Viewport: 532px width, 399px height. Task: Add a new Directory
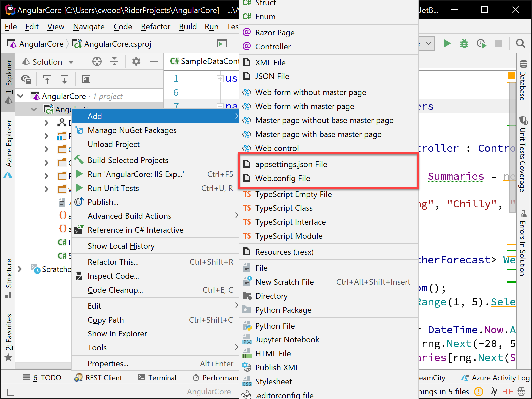(329, 296)
